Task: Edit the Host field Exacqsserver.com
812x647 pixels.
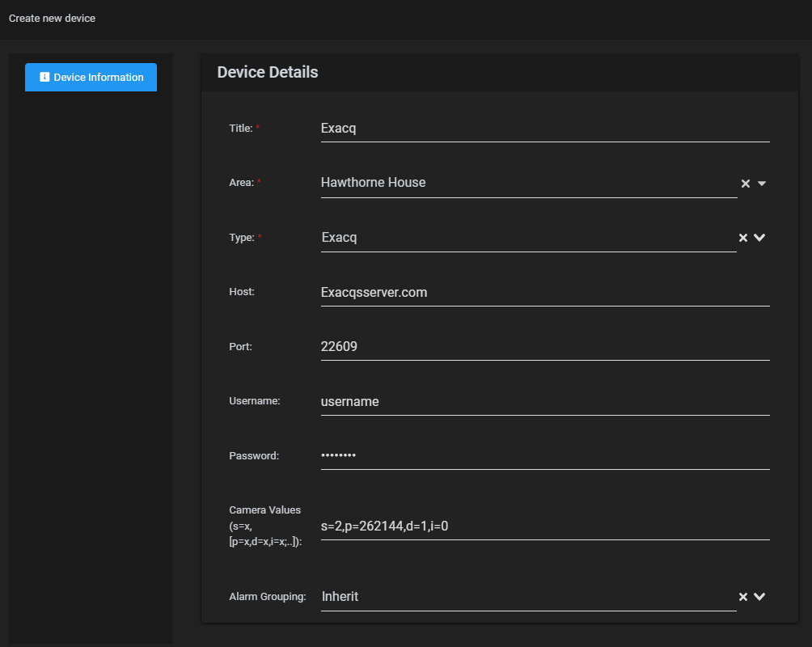Action: [x=545, y=293]
